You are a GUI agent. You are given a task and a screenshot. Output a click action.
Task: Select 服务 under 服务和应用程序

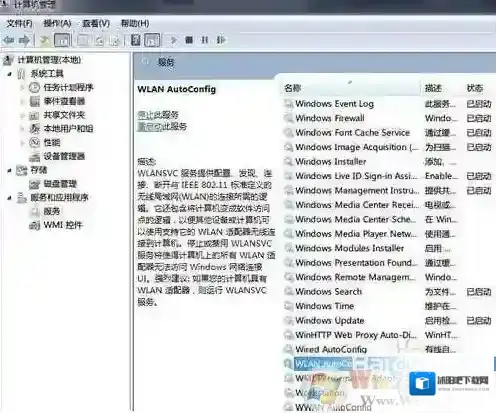[x=52, y=212]
